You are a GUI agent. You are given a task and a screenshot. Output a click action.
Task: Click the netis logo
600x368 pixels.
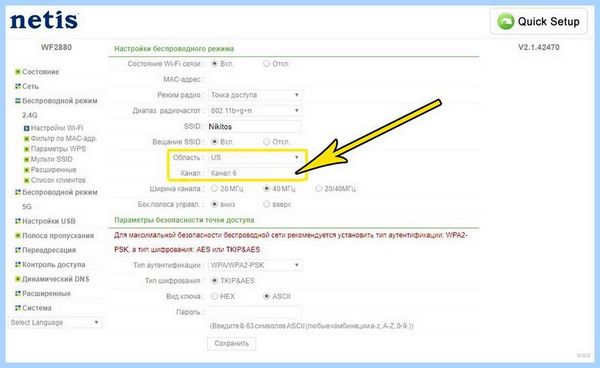point(44,20)
